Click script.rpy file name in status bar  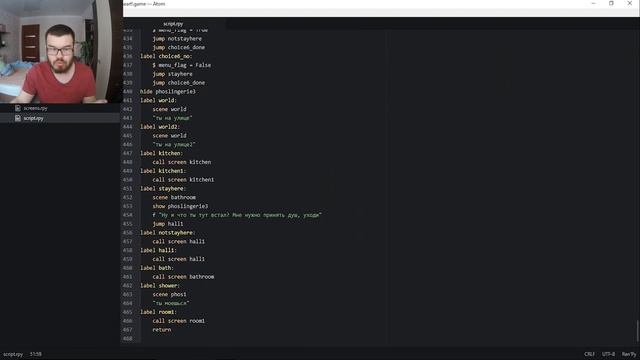(13, 354)
